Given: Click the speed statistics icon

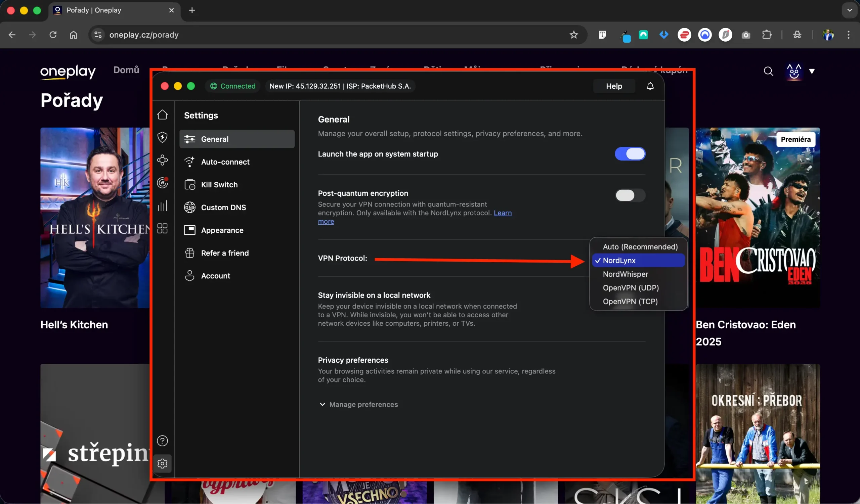Looking at the screenshot, I should [163, 205].
